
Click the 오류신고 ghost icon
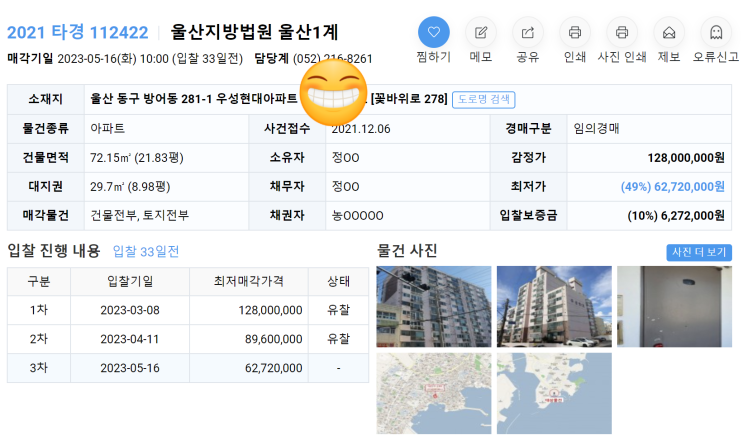(716, 32)
